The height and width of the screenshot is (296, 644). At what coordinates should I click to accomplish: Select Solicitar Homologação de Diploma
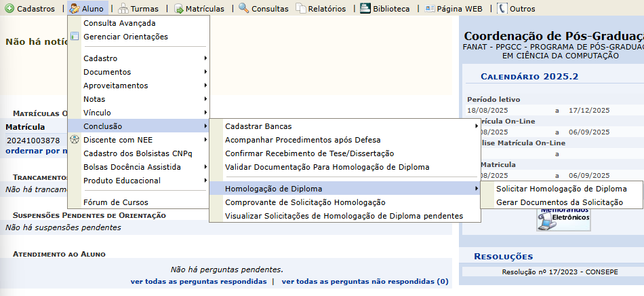tap(561, 189)
